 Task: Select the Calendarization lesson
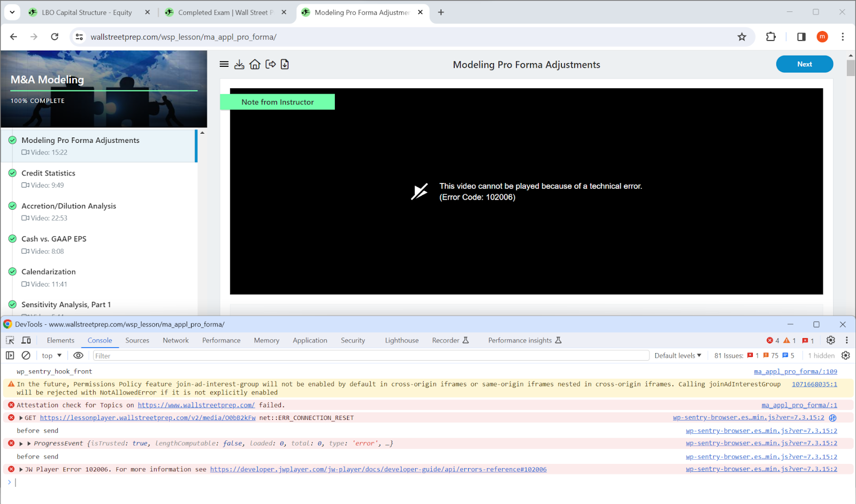(99, 278)
